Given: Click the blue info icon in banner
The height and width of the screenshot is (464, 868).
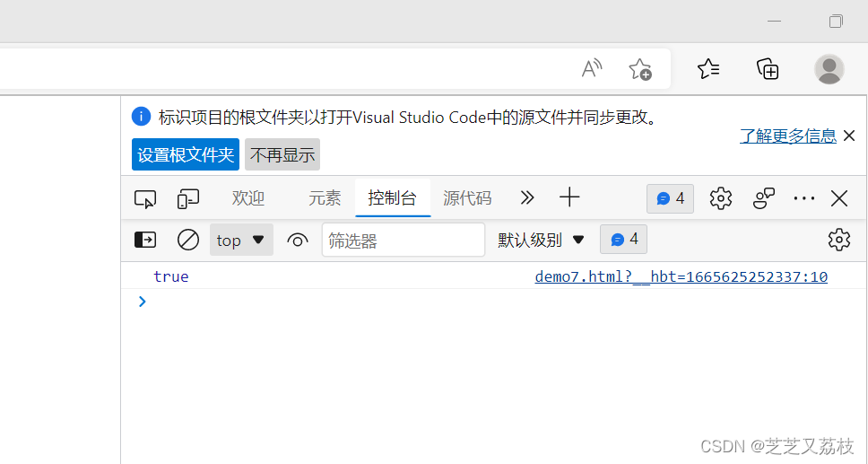Looking at the screenshot, I should click(141, 117).
